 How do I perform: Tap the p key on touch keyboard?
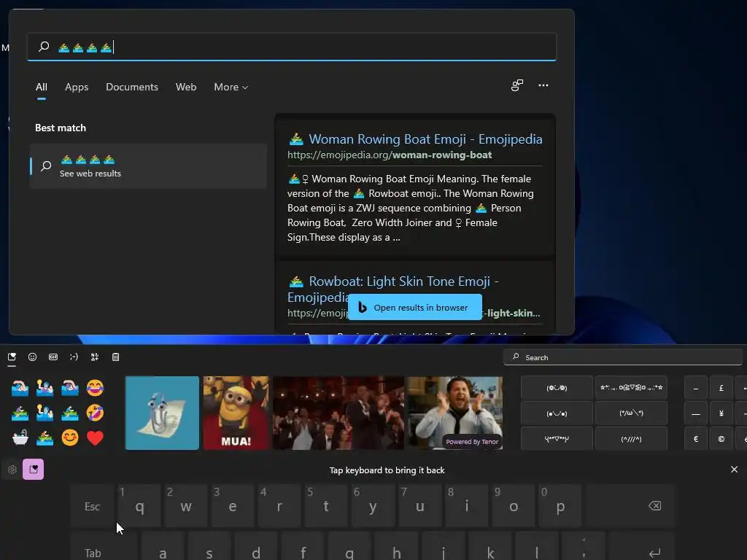pos(560,506)
